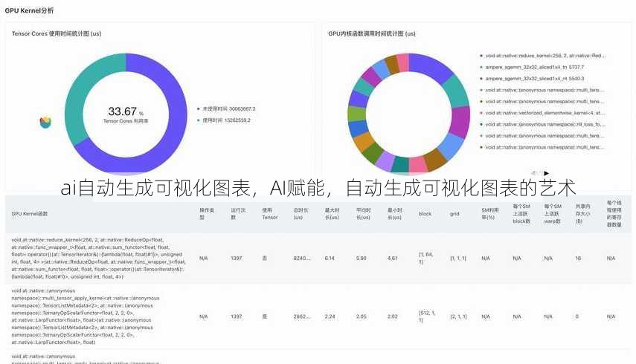The height and width of the screenshot is (364, 636).
Task: Click the Tensor Cores 使用时间统计图 chart title
Action: coord(57,33)
